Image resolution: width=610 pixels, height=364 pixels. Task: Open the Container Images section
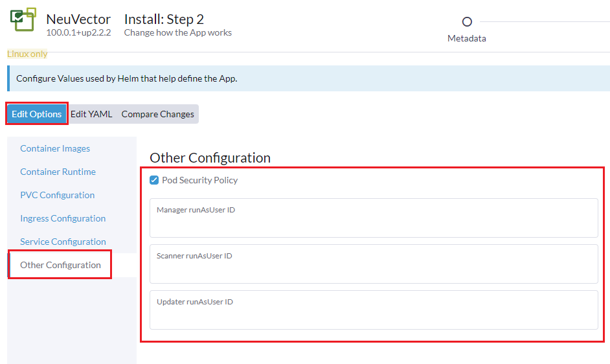point(55,148)
